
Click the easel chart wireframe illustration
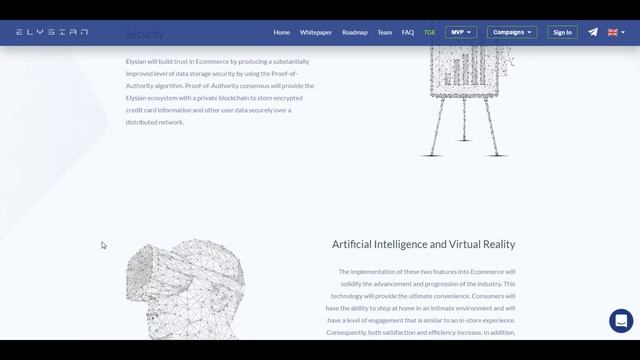466,101
